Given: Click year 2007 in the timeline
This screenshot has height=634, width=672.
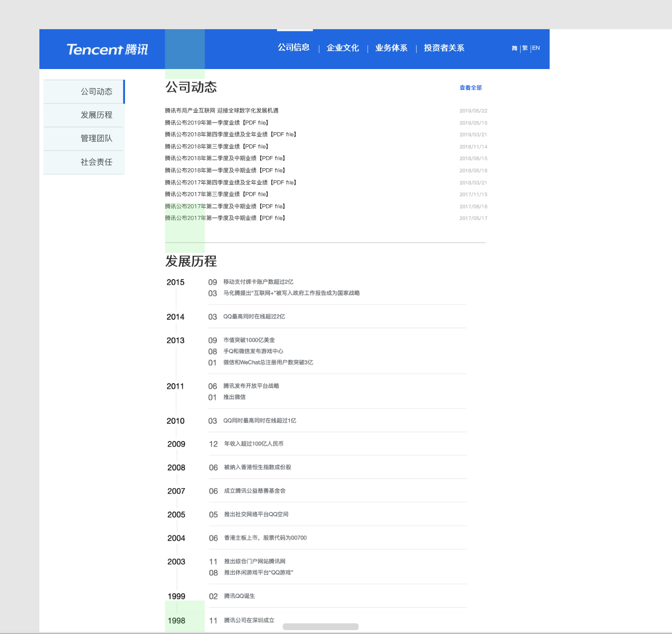Looking at the screenshot, I should point(177,492).
